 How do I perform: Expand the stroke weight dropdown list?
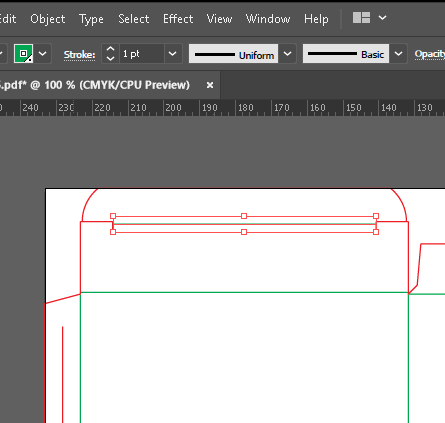pos(172,54)
